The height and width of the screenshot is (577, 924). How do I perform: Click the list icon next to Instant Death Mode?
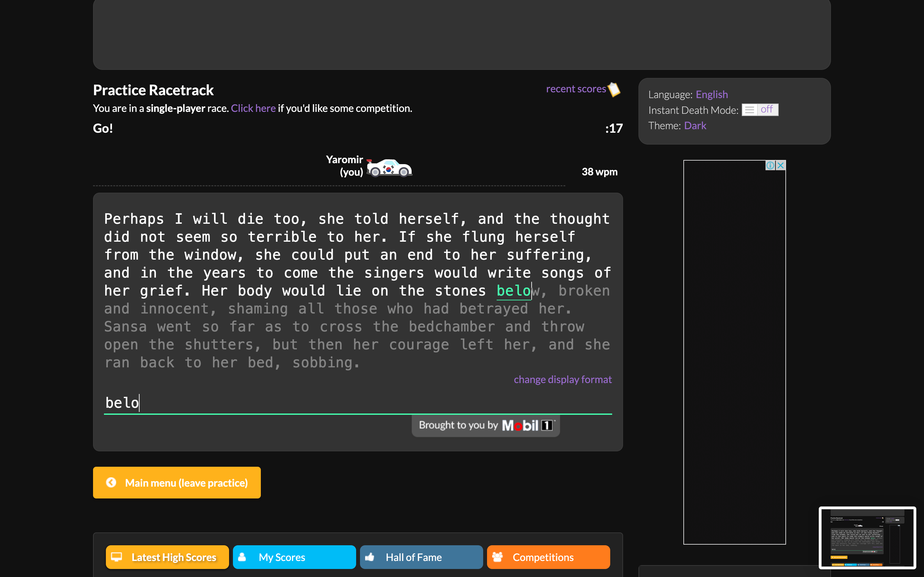pos(749,110)
